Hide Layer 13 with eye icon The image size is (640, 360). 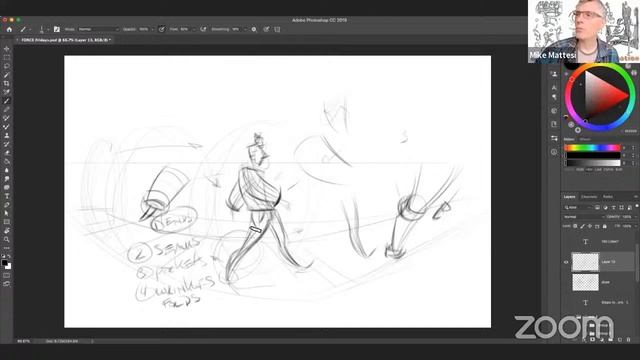point(566,262)
